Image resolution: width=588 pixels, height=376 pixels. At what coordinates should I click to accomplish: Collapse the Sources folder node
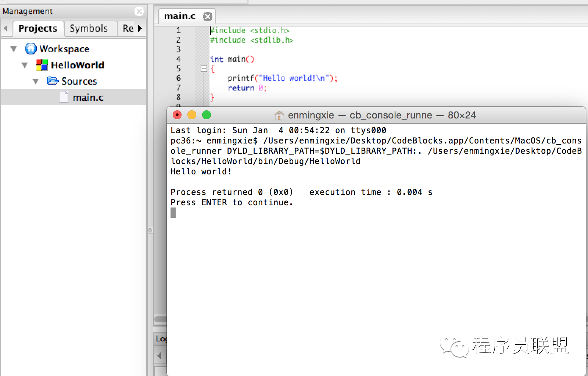pyautogui.click(x=36, y=81)
